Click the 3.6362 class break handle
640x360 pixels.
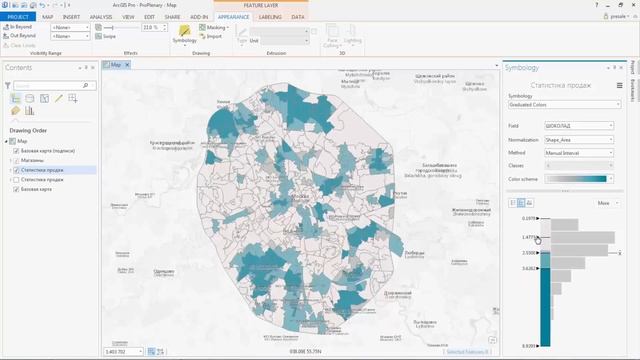point(538,268)
